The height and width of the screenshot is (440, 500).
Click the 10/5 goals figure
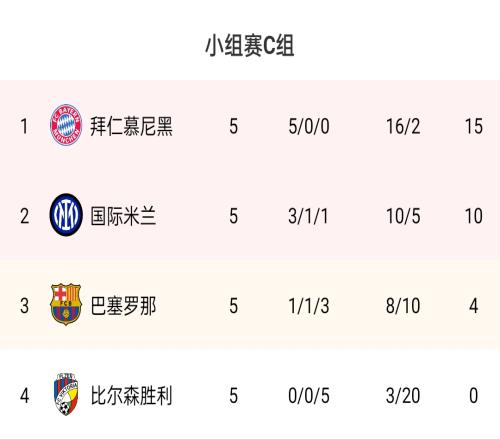pyautogui.click(x=403, y=216)
